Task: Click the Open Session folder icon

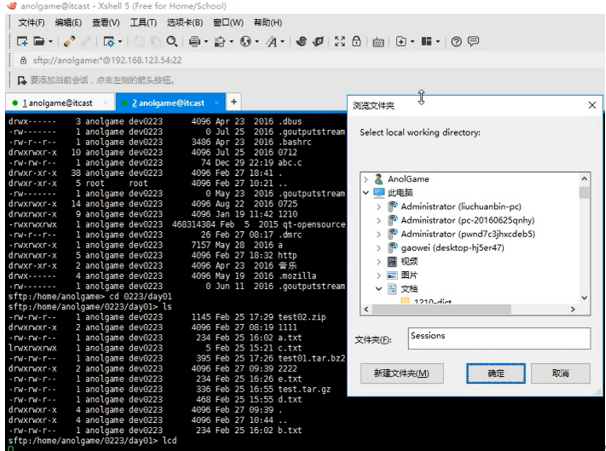Action: click(x=39, y=41)
